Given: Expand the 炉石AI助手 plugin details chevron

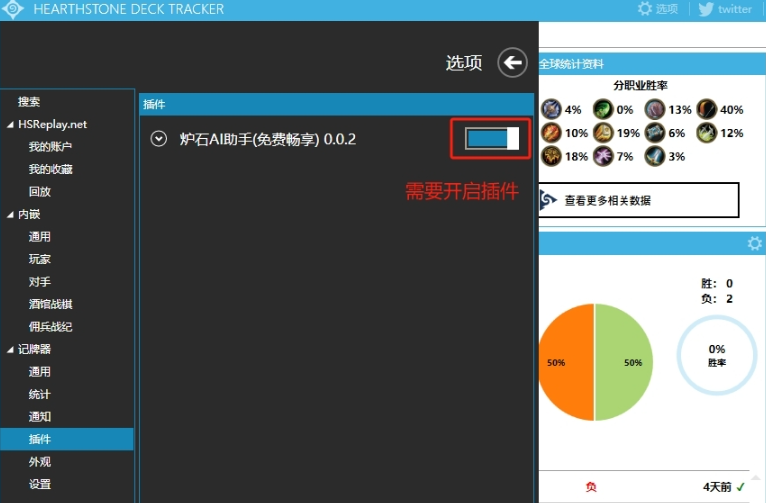Looking at the screenshot, I should tap(158, 139).
